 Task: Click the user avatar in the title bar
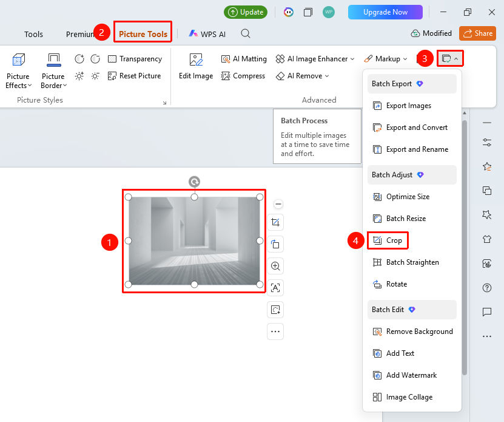point(329,12)
